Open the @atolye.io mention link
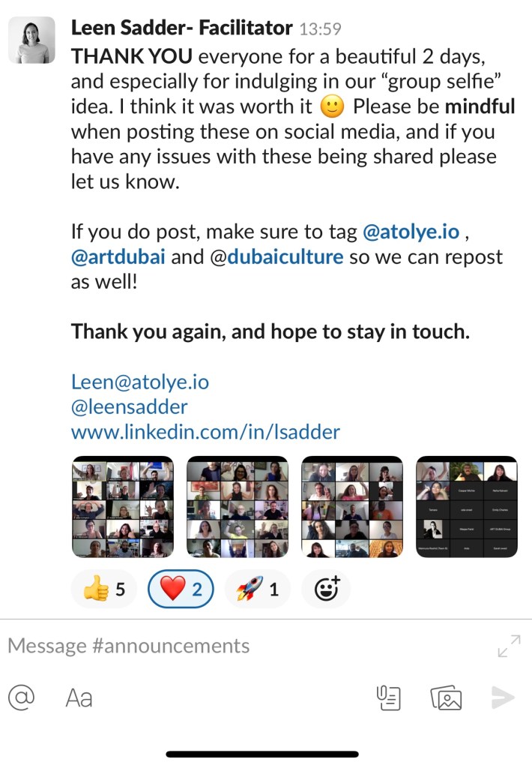Image resolution: width=532 pixels, height=768 pixels. (x=411, y=232)
